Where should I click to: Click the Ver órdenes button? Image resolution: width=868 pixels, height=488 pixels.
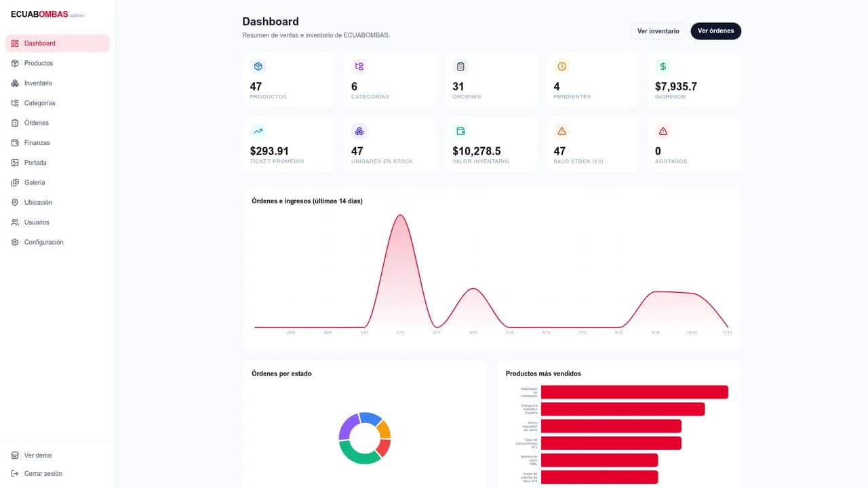coord(715,31)
